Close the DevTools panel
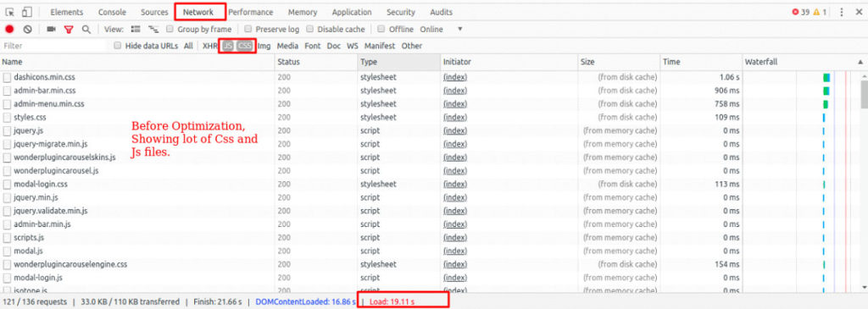Screen dimensions: 868x309 (x=859, y=12)
